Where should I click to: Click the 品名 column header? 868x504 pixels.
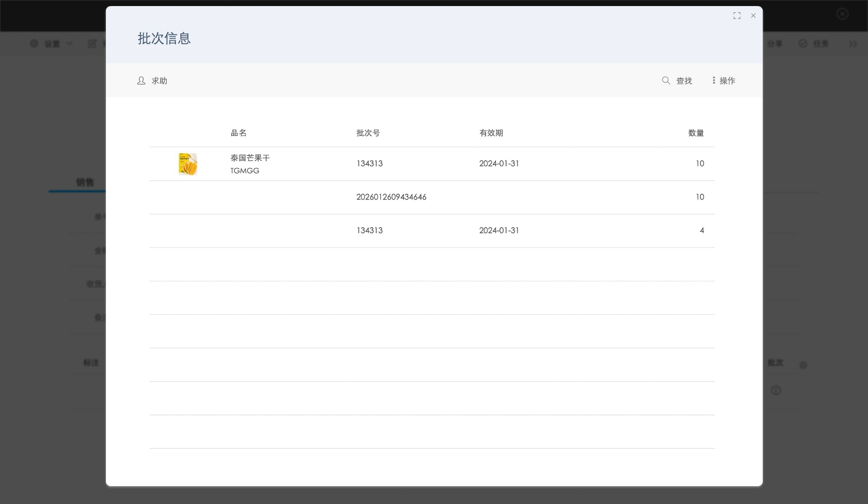[238, 133]
